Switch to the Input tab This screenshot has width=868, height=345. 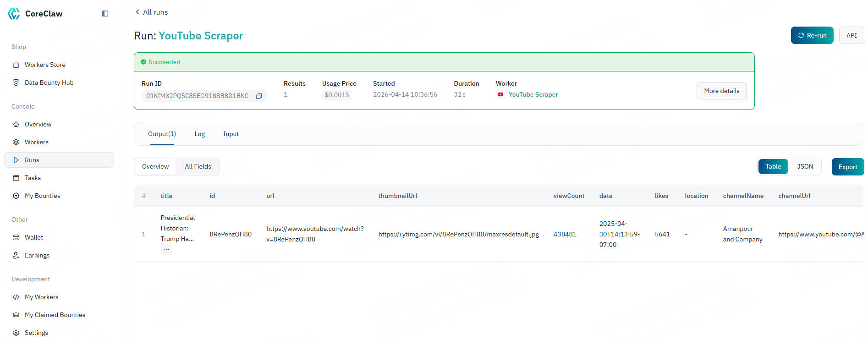[231, 134]
